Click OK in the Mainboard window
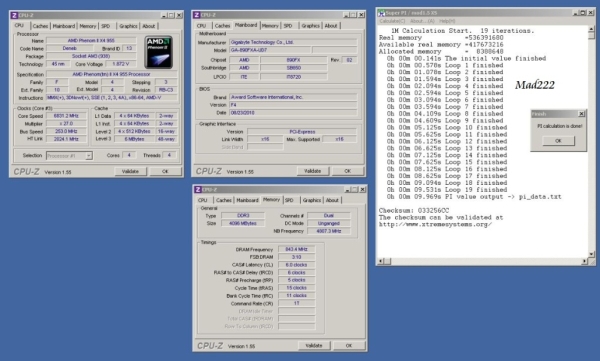This screenshot has width=600, height=361. [347, 171]
